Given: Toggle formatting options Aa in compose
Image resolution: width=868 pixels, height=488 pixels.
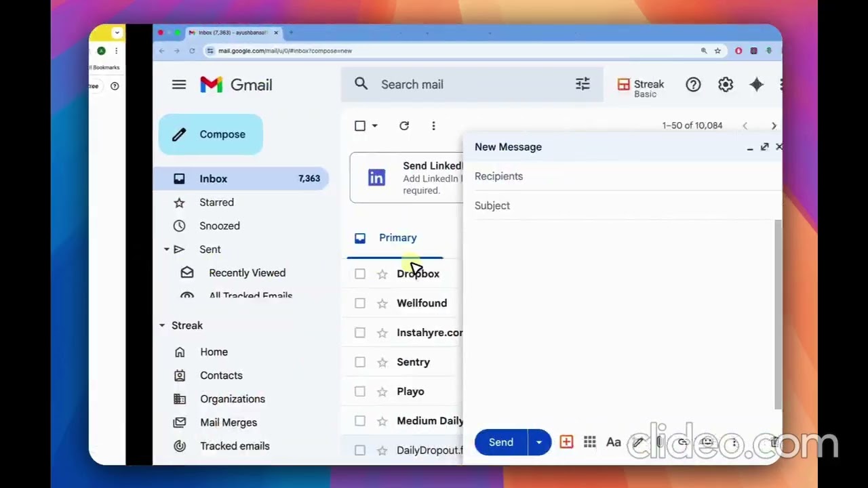Looking at the screenshot, I should coord(614,442).
